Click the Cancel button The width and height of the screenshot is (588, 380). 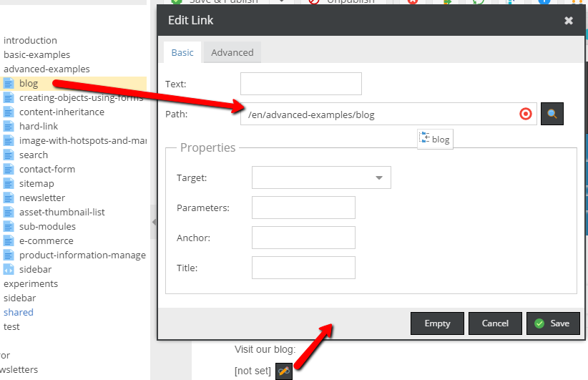[x=495, y=323]
